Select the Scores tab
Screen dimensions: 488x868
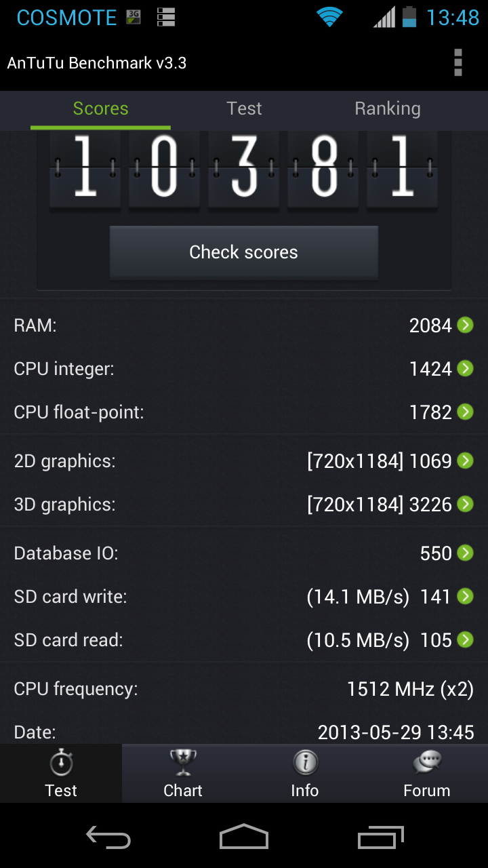tap(100, 108)
